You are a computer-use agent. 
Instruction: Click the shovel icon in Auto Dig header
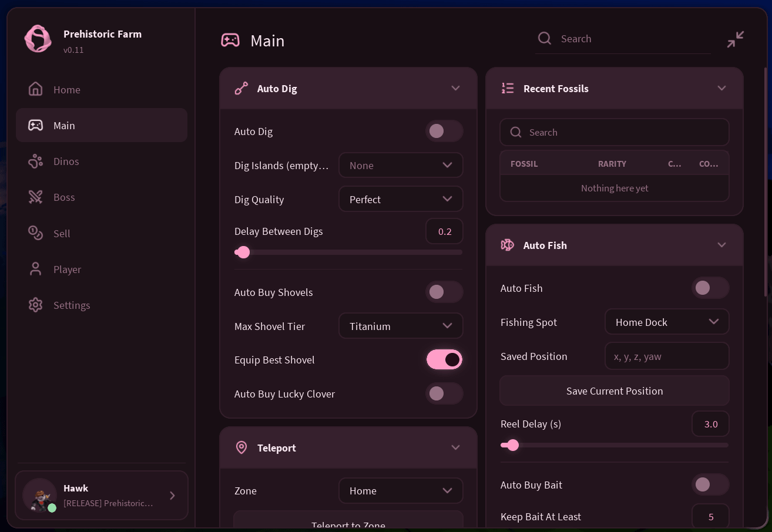(241, 89)
